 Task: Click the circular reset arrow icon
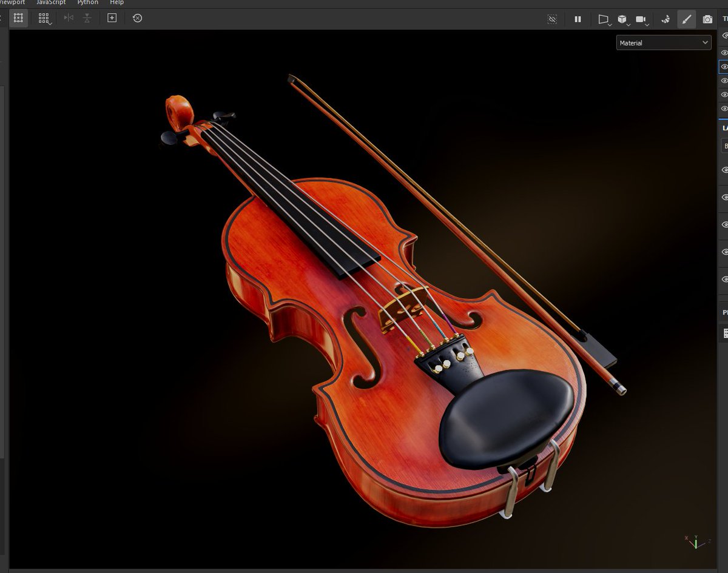(x=137, y=18)
